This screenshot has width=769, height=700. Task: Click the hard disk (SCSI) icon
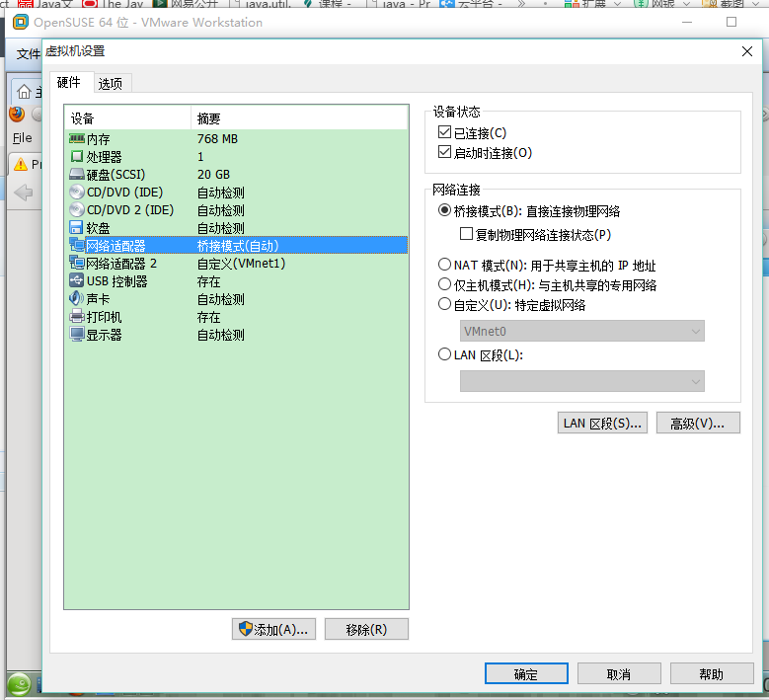(77, 175)
